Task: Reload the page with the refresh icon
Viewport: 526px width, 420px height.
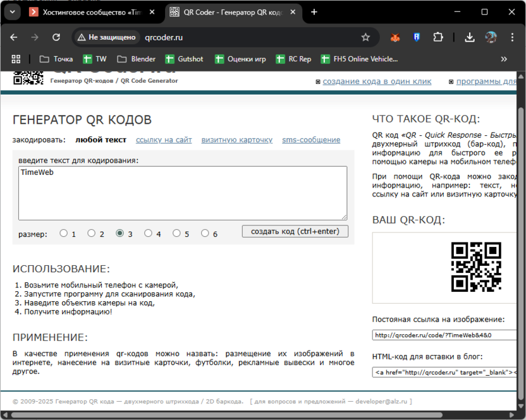Action: (57, 37)
